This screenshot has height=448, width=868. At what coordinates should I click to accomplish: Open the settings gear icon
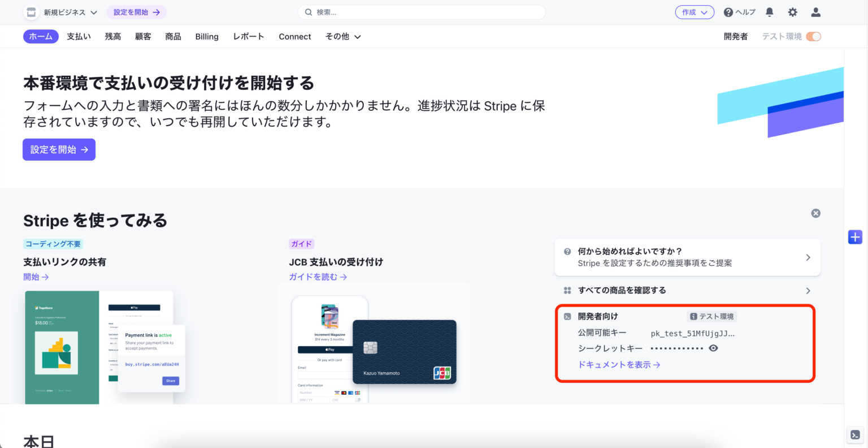click(x=792, y=12)
